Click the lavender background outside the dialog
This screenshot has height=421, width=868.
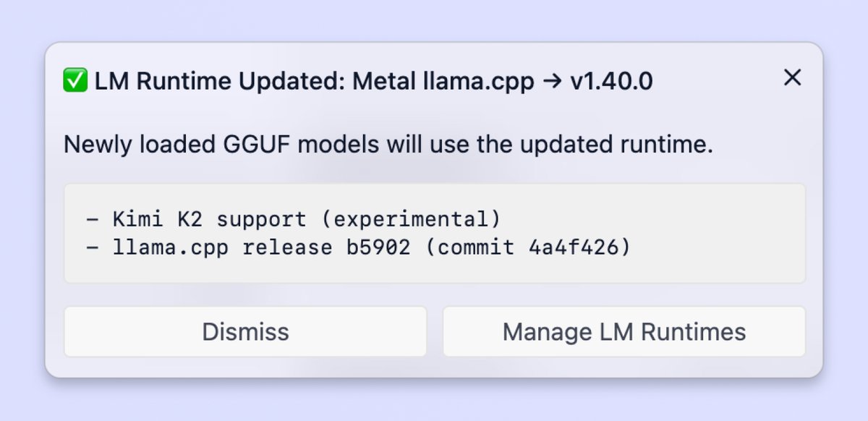click(434, 20)
